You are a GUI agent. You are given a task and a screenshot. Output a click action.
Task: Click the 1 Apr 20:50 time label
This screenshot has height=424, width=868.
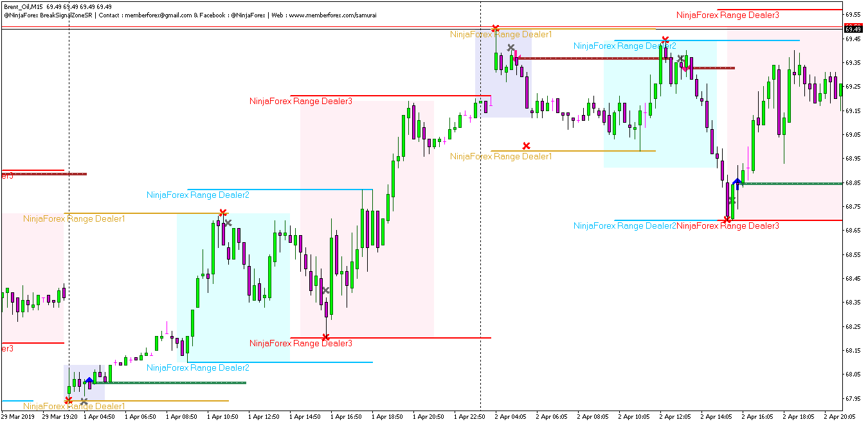[429, 416]
